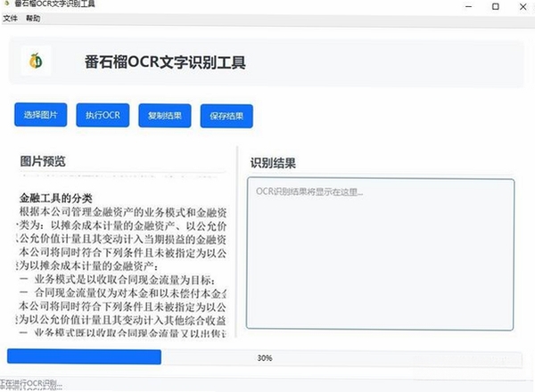This screenshot has width=535, height=392.
Task: Click the app icon in title bar
Action: pyautogui.click(x=6, y=3)
